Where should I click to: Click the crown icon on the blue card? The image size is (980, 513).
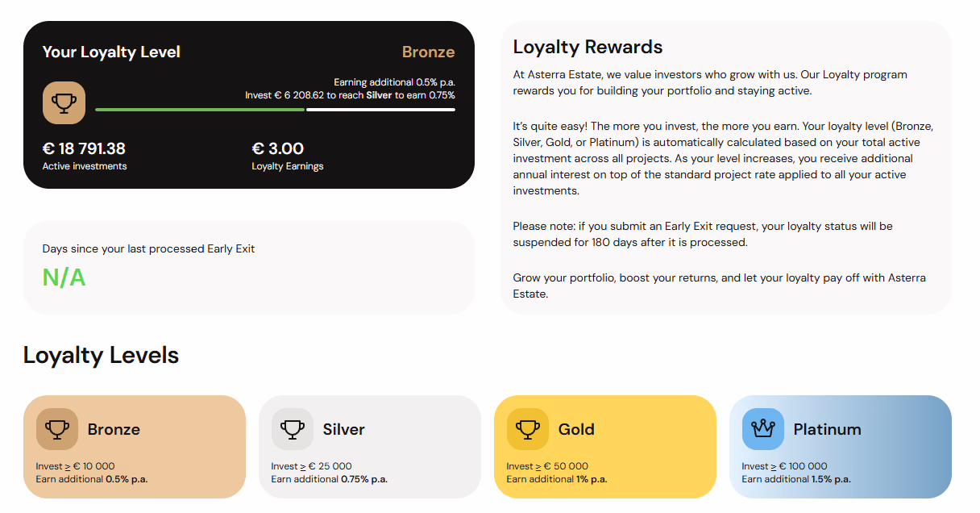[763, 428]
